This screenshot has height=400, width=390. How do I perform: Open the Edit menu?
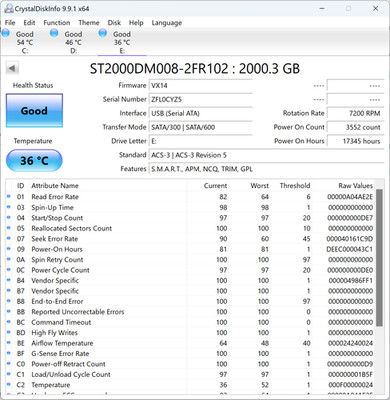29,23
